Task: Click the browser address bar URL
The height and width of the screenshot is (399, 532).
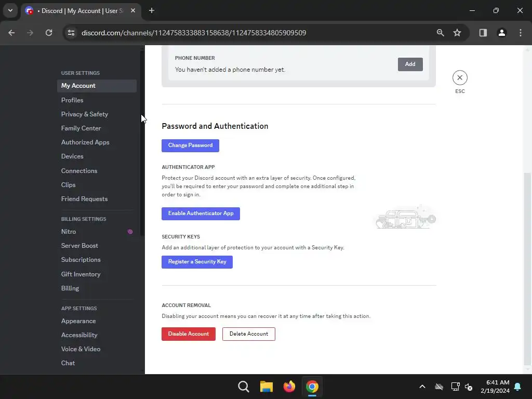Action: coord(194,33)
